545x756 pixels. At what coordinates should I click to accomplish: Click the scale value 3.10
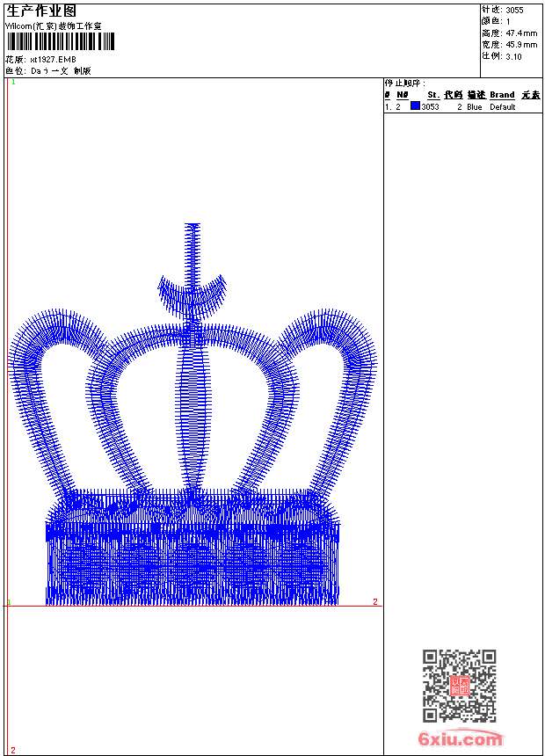[x=513, y=56]
